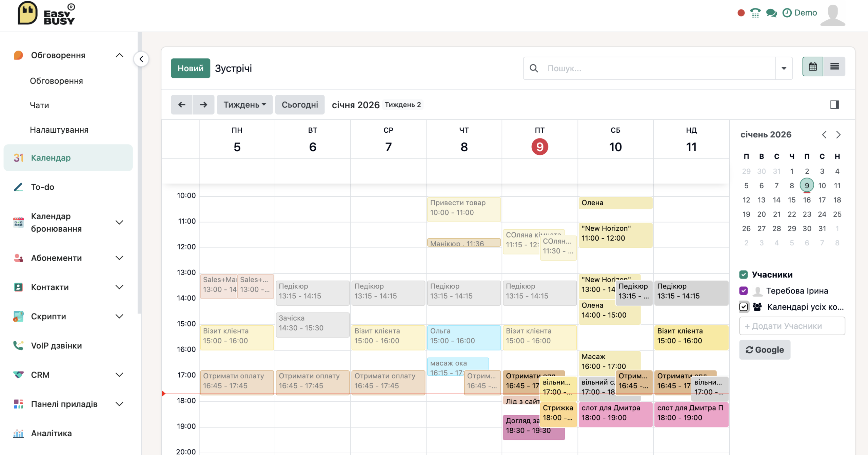868x455 pixels.
Task: Click the VoIP дзвінки phone icon
Action: (x=18, y=345)
